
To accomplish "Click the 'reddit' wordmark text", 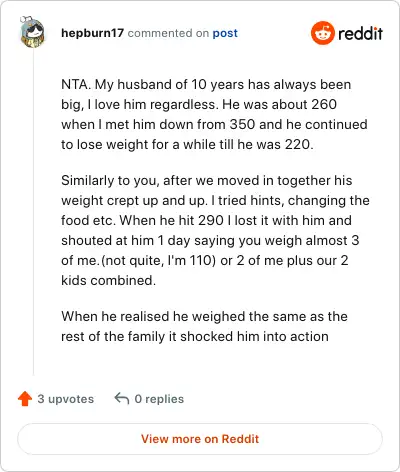I will pos(360,33).
